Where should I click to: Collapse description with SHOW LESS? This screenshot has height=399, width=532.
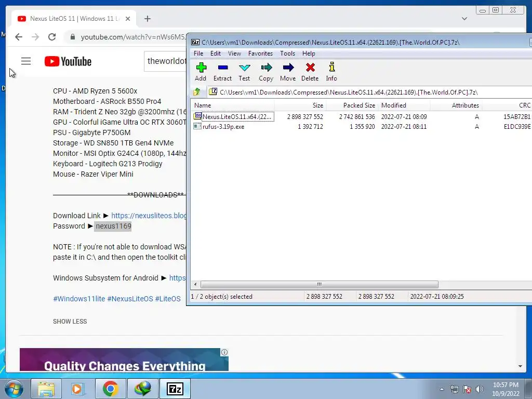click(70, 321)
